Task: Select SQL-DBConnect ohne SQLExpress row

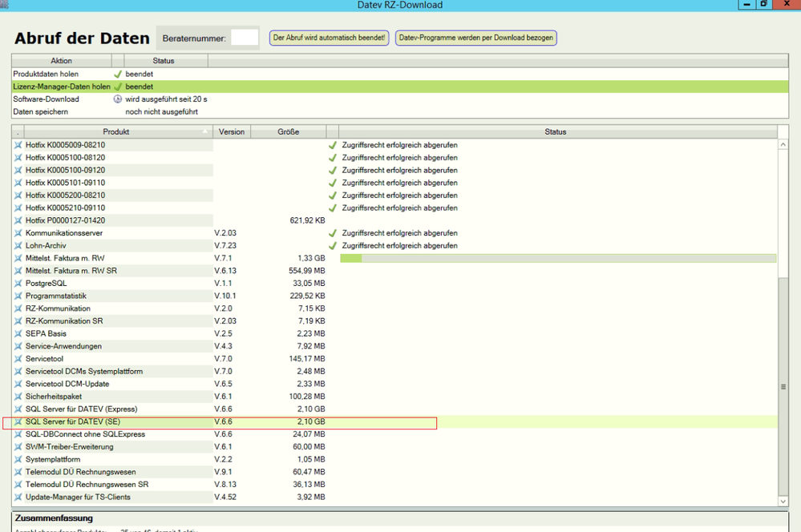Action: [394, 434]
